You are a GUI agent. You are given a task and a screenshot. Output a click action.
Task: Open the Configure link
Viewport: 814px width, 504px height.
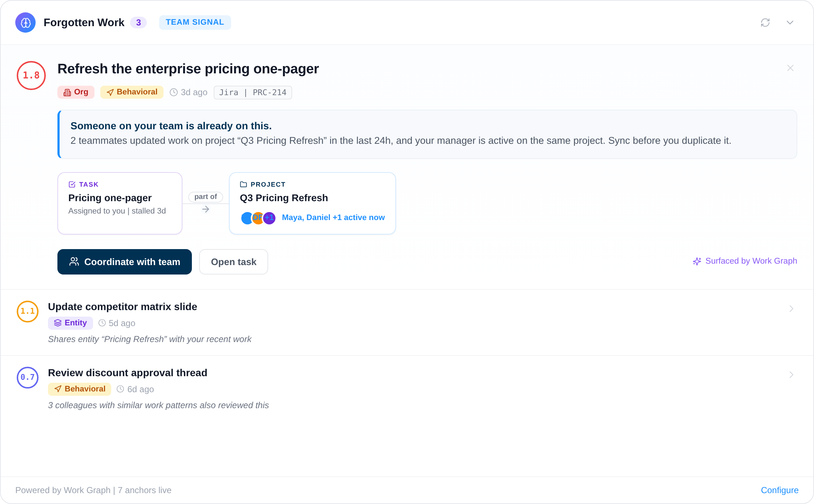coord(780,490)
